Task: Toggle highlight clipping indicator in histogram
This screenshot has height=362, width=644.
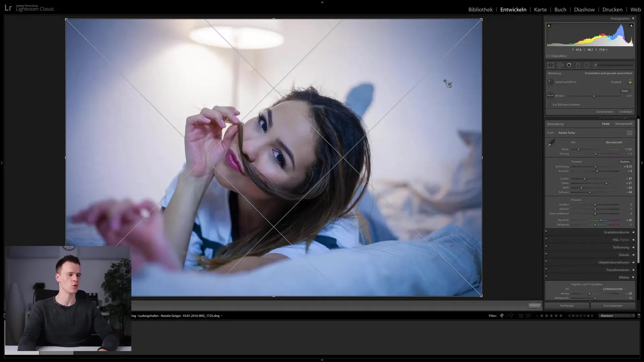Action: coord(631,25)
